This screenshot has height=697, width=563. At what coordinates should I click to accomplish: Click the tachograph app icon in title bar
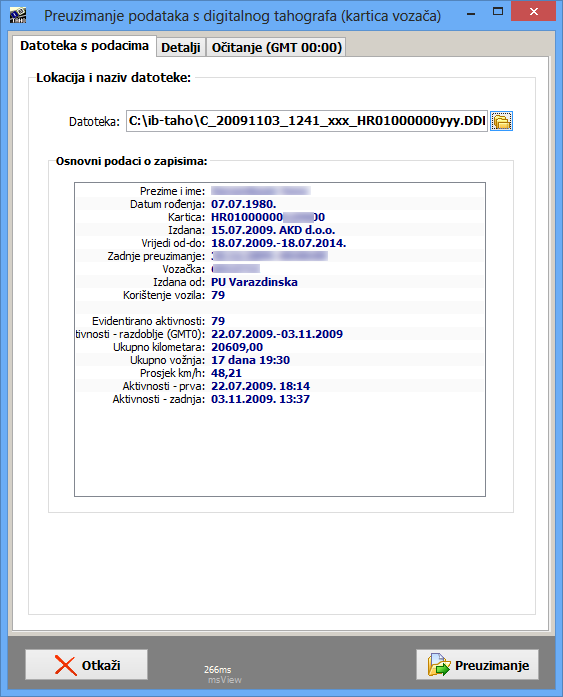[x=18, y=15]
